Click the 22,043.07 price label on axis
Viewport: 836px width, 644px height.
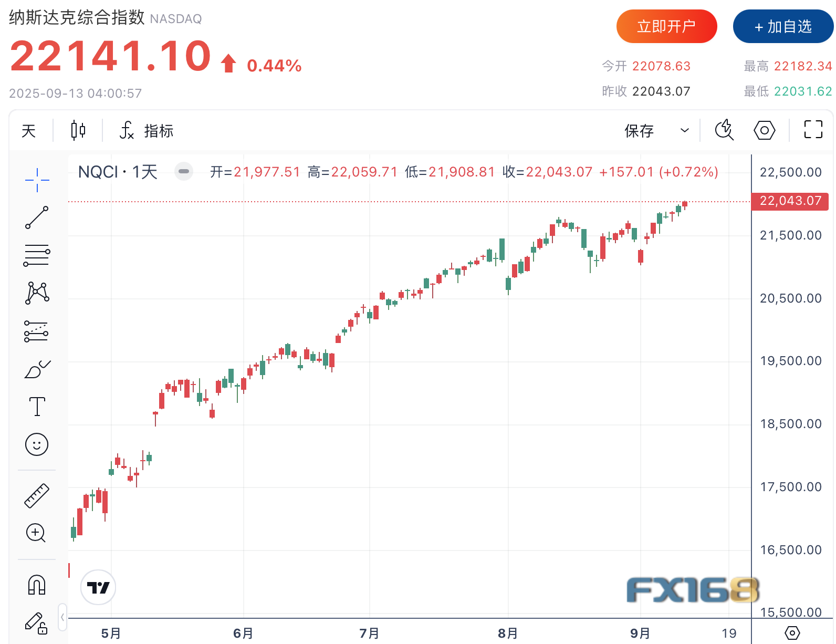(x=790, y=201)
